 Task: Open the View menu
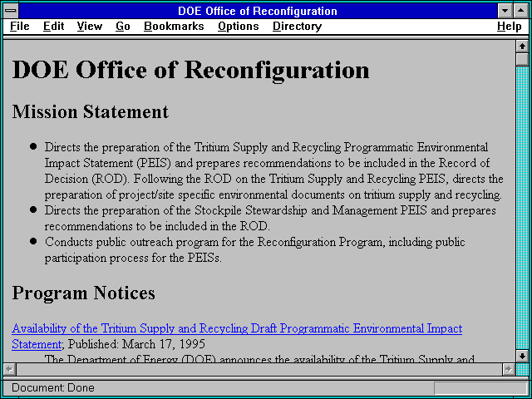90,27
